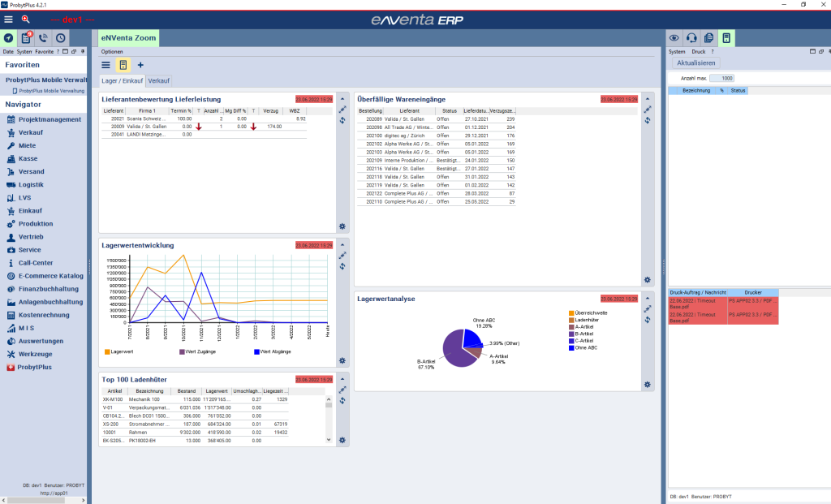Click the Anzahl max. input field
The width and height of the screenshot is (831, 504).
(x=721, y=78)
